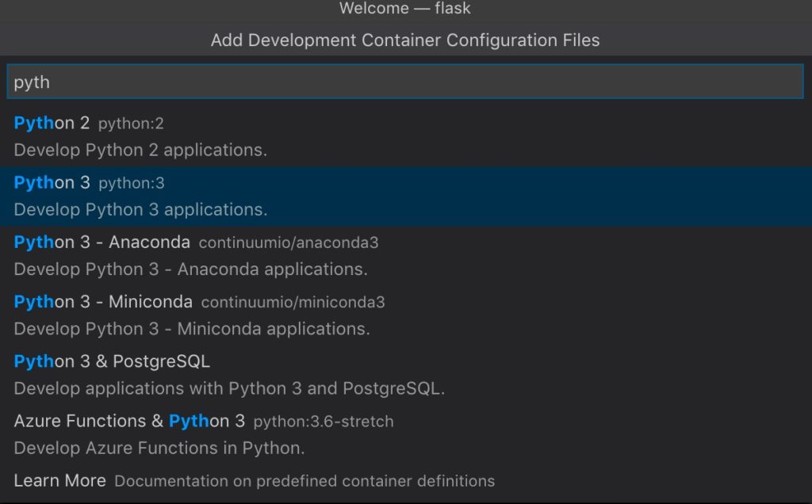
Task: Select the Python 2 container option
Action: (406, 136)
